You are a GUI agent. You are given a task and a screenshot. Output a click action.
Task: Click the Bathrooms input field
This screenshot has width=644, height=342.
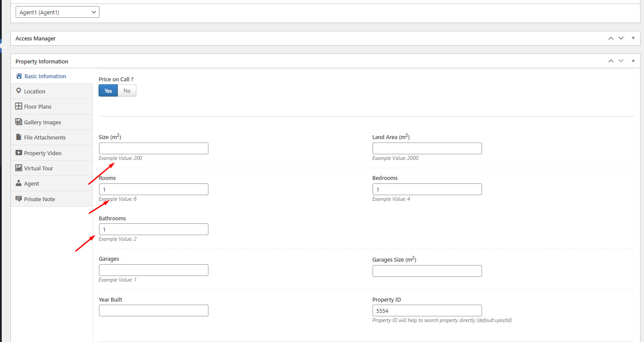(154, 229)
